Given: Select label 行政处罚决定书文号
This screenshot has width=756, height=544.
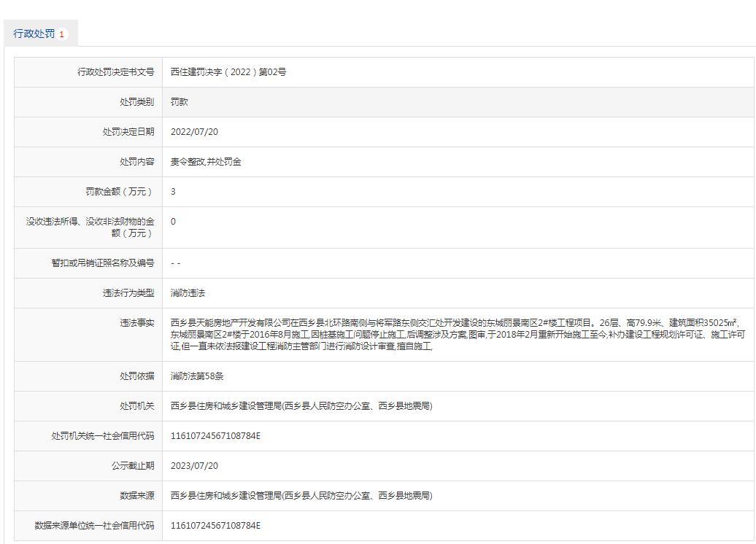Looking at the screenshot, I should point(116,71).
